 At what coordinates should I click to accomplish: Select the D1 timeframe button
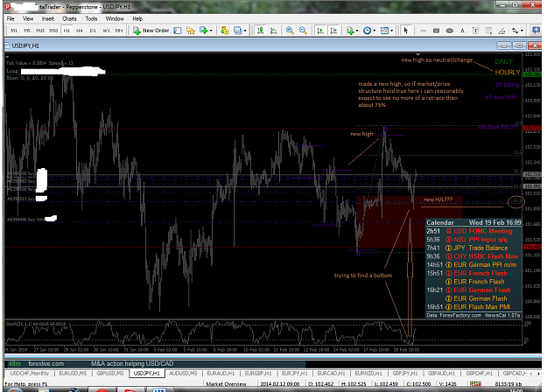coord(93,31)
